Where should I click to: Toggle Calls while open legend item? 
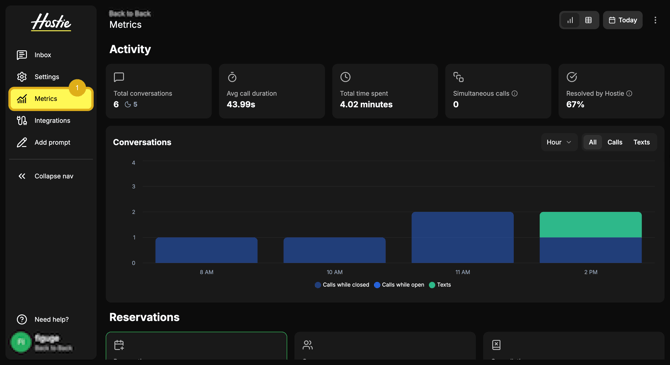(399, 285)
